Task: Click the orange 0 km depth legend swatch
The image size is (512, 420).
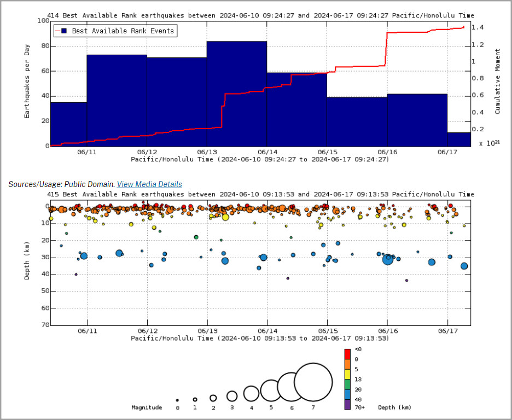Action: pyautogui.click(x=347, y=364)
